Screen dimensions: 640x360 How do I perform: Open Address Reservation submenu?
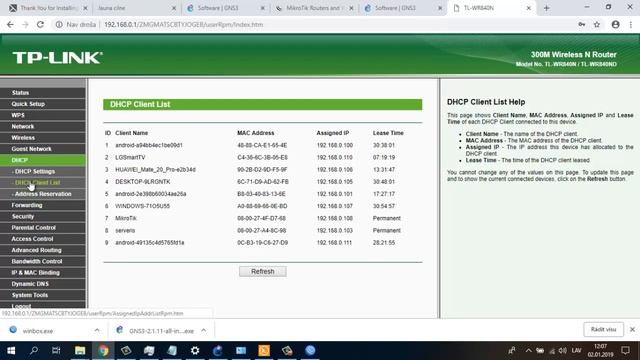(x=43, y=194)
